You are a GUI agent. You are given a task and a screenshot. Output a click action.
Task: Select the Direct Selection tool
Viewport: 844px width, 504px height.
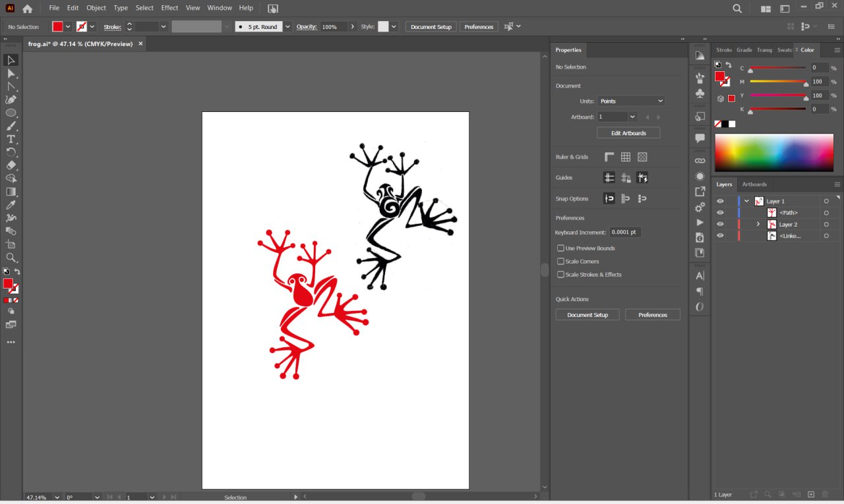[11, 73]
